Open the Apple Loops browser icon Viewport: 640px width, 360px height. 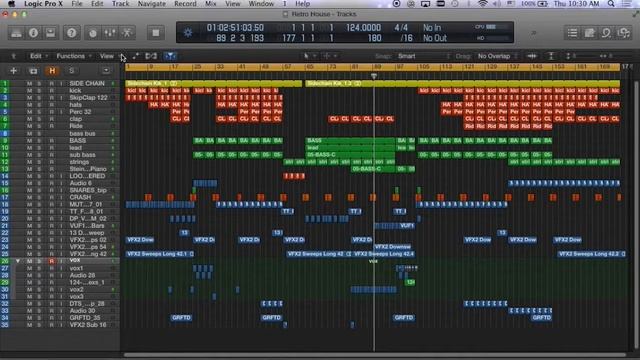(607, 33)
